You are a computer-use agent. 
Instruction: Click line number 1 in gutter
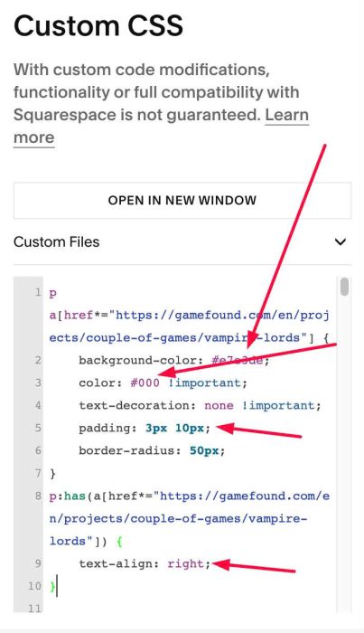tap(38, 292)
